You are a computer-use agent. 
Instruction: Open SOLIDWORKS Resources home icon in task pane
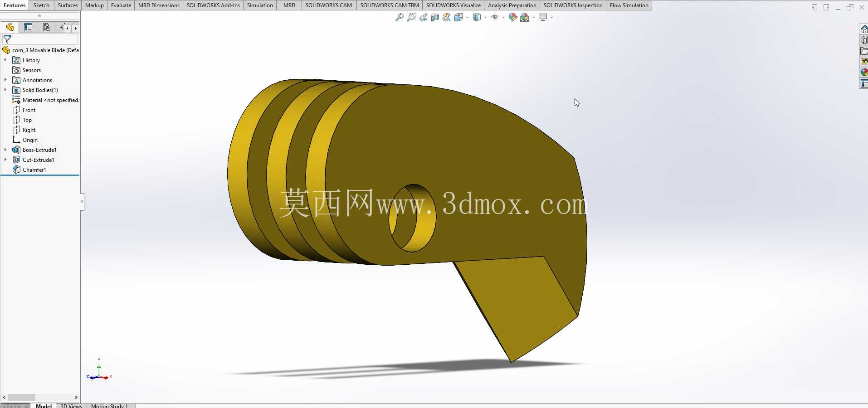pyautogui.click(x=864, y=29)
